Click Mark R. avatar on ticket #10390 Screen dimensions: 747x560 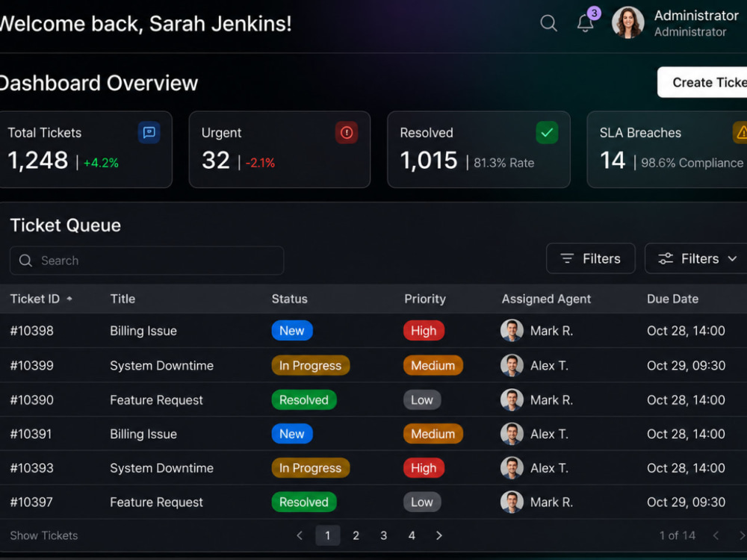click(x=512, y=400)
